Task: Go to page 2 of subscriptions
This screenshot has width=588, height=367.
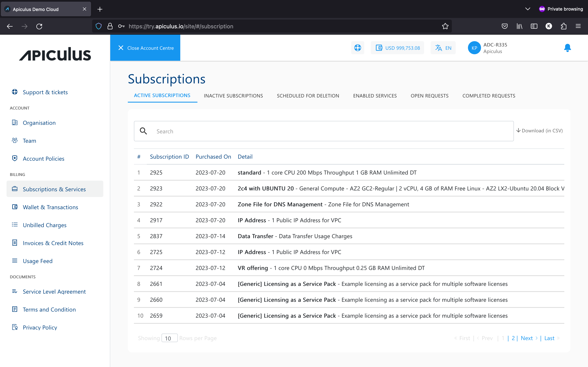Action: coord(513,338)
